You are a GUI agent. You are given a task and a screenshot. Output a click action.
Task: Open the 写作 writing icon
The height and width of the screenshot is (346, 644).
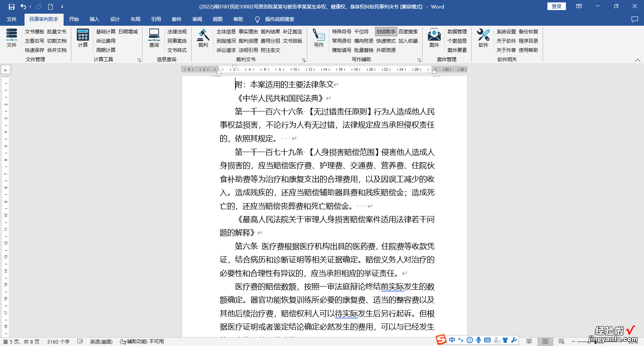tap(319, 38)
